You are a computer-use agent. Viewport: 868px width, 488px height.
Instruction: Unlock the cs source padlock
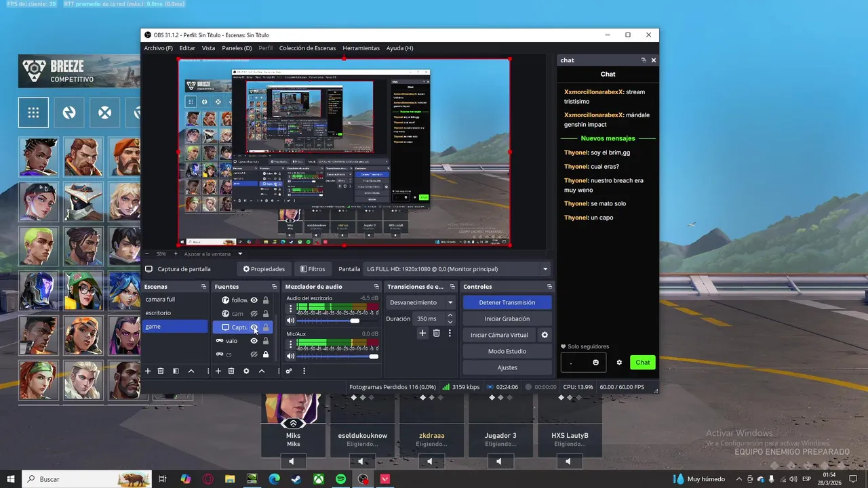[x=266, y=354]
